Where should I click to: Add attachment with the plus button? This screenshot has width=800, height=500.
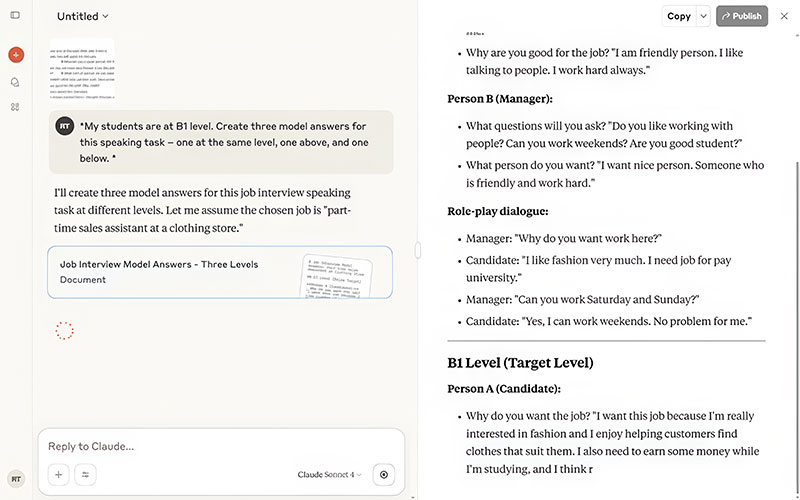pyautogui.click(x=59, y=474)
